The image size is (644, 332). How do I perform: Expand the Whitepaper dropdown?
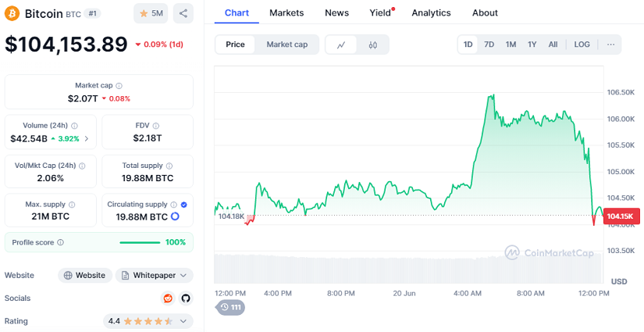pos(154,275)
